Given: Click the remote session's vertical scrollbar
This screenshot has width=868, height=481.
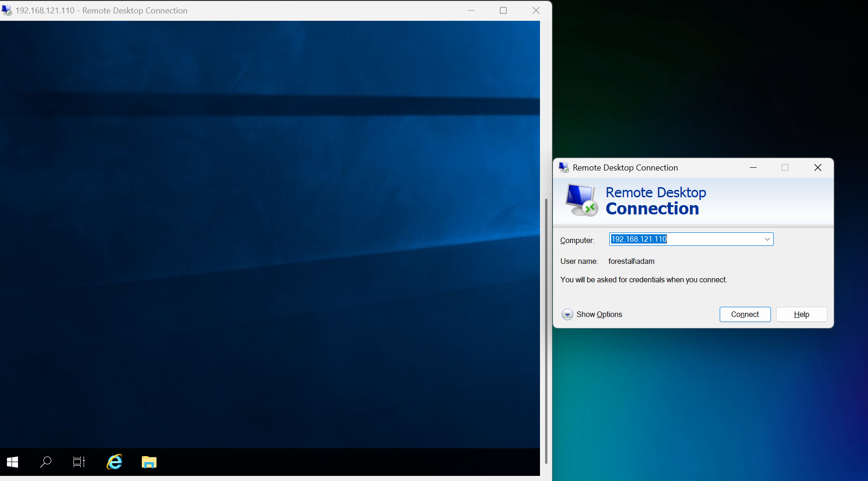Looking at the screenshot, I should point(546,323).
